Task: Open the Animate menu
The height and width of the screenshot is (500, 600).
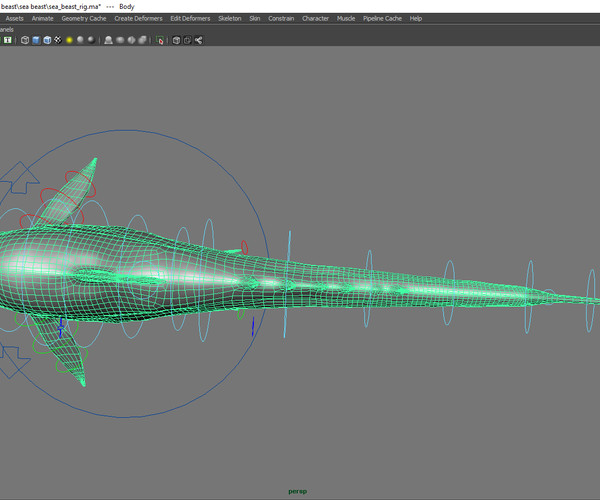Action: coord(42,18)
